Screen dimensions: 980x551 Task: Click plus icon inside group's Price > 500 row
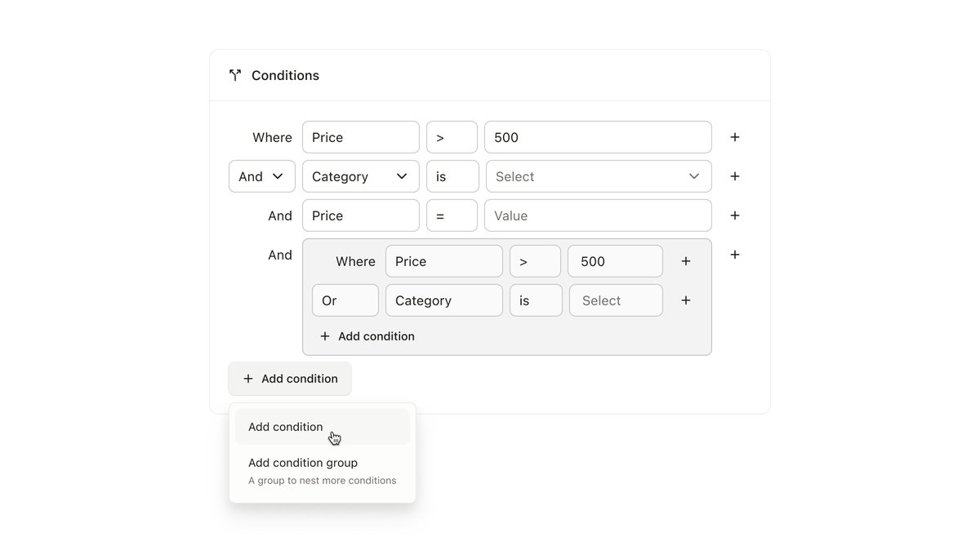point(686,261)
